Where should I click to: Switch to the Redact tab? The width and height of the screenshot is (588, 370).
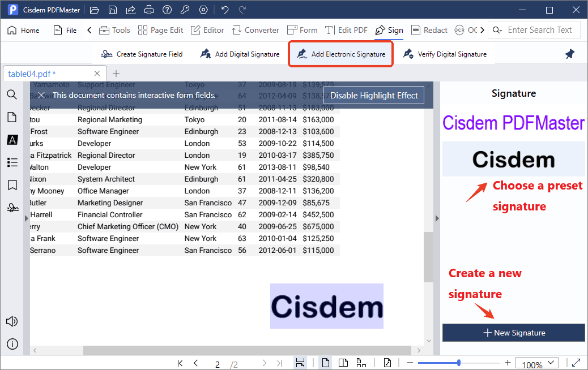(429, 31)
